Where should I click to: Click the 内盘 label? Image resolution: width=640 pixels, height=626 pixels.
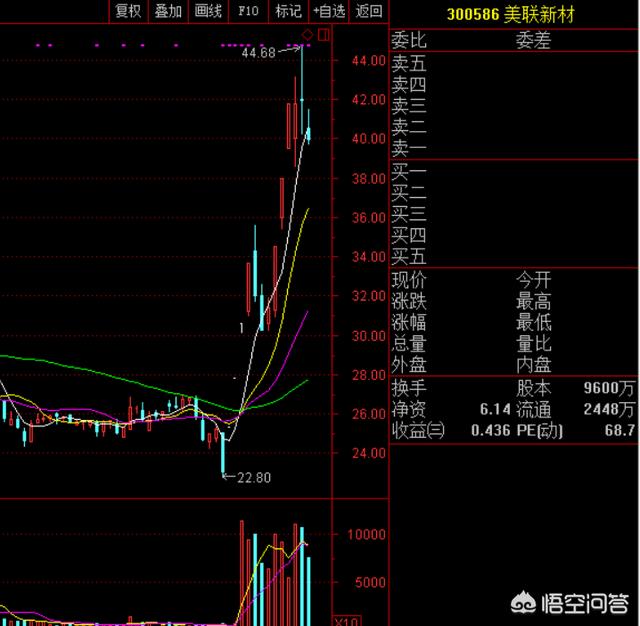[x=533, y=365]
